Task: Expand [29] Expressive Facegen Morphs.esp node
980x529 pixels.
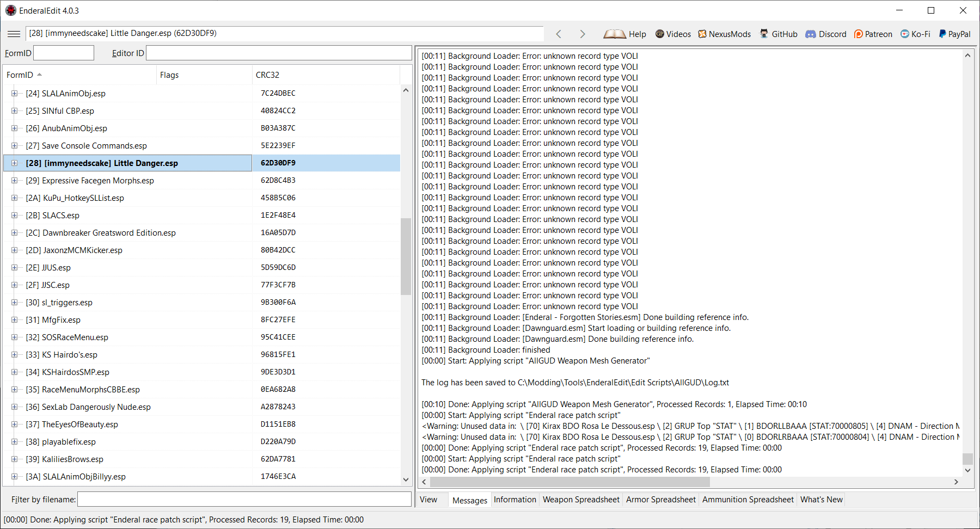Action: tap(15, 180)
